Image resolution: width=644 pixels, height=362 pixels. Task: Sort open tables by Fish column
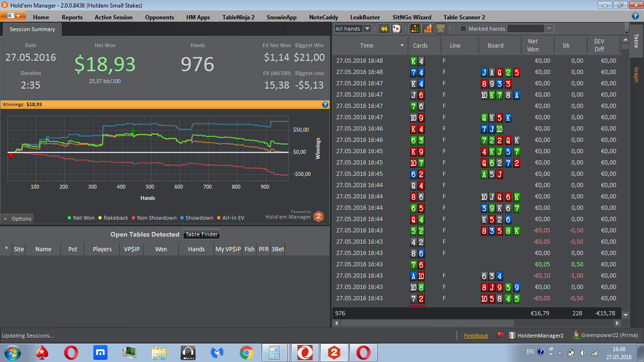tap(249, 249)
